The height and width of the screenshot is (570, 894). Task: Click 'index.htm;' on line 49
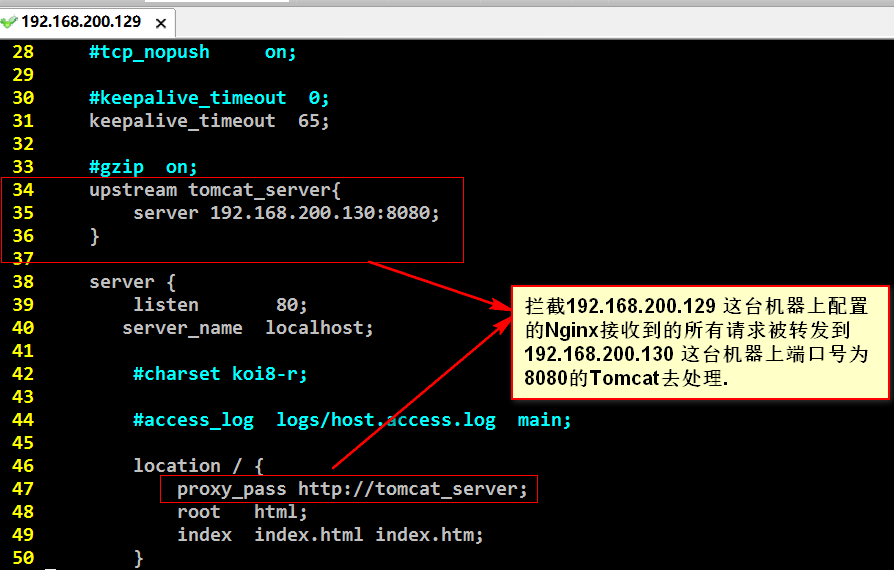click(x=429, y=535)
